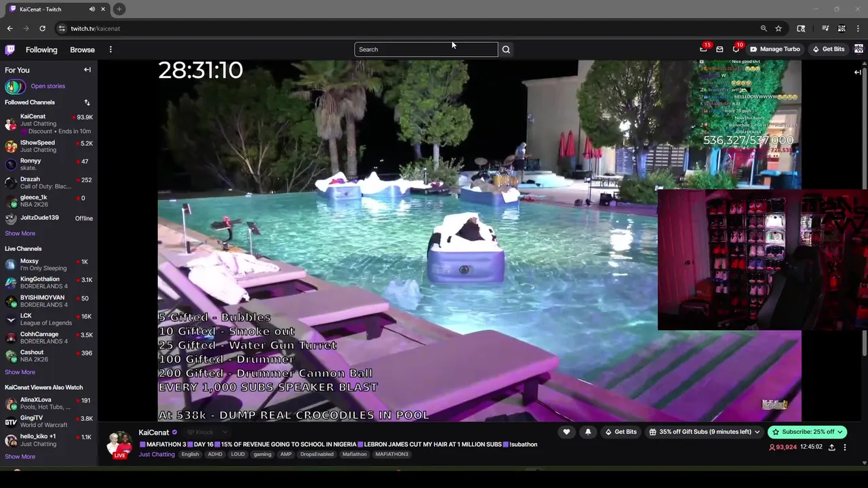This screenshot has height=488, width=868.
Task: Open gleece_1k channel in sidebar
Action: click(49, 201)
